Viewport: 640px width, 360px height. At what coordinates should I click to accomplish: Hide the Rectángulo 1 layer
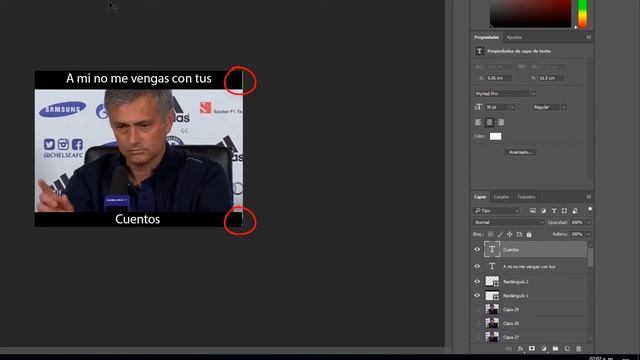pyautogui.click(x=477, y=296)
